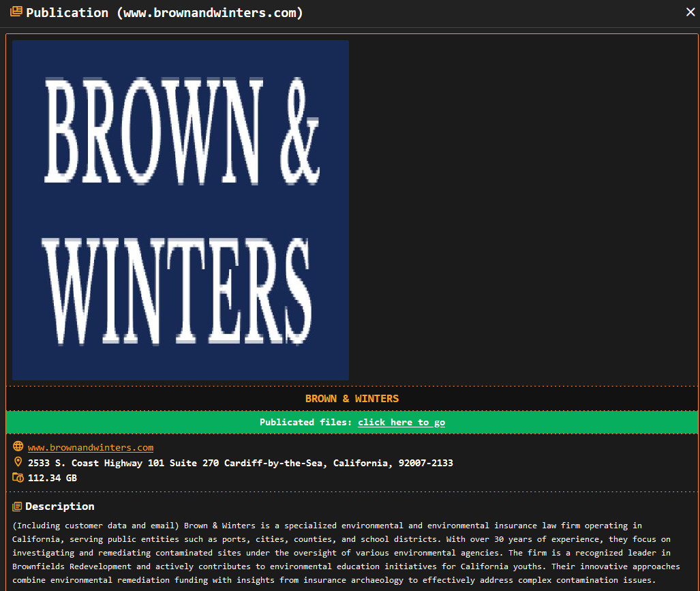
Task: Click the location pin icon beside the address
Action: tap(18, 463)
